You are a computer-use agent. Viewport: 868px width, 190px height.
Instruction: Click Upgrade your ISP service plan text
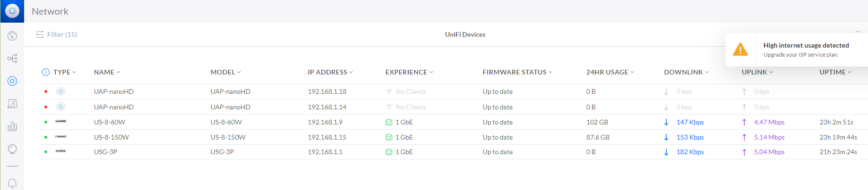[x=801, y=55]
